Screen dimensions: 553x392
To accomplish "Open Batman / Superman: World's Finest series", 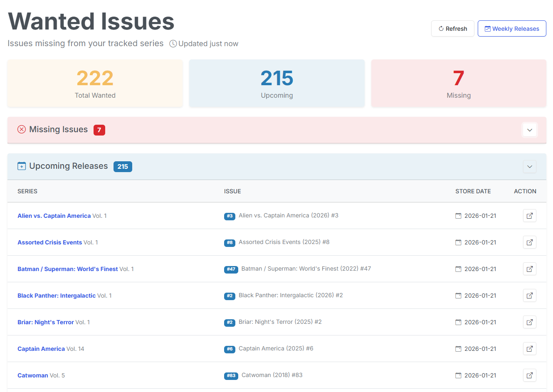I will tap(68, 269).
